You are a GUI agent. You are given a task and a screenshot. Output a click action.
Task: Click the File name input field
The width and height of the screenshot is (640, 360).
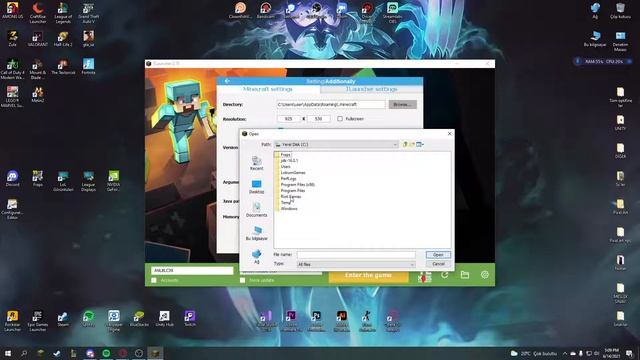[x=356, y=255]
